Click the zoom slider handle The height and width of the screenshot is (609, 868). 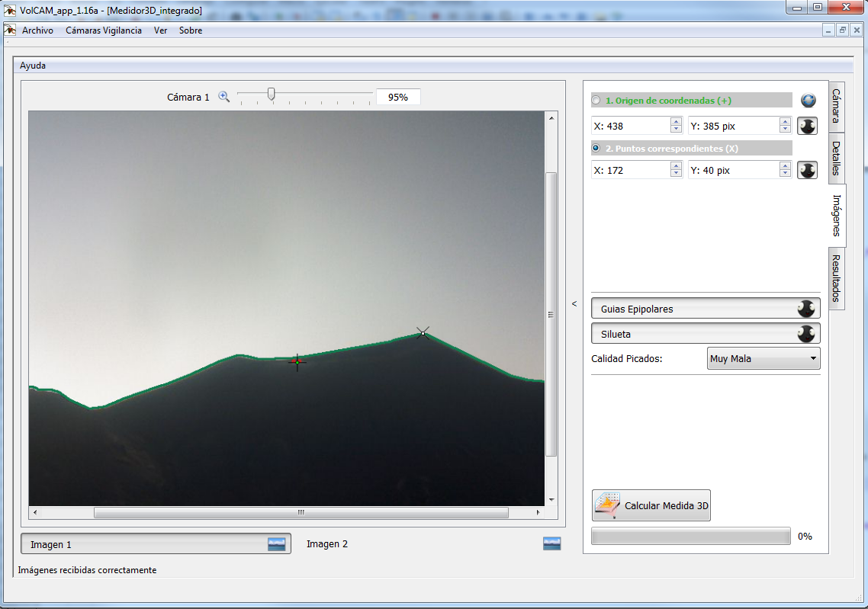tap(272, 94)
